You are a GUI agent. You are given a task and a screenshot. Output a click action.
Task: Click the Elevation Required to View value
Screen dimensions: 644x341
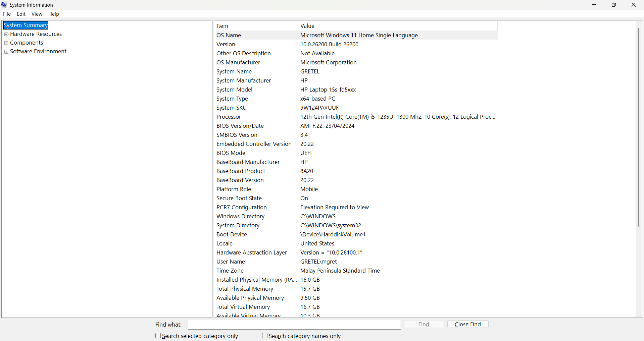click(335, 207)
